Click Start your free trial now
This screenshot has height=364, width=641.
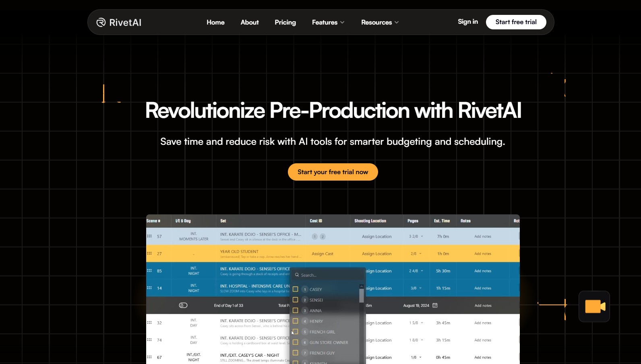tap(333, 172)
